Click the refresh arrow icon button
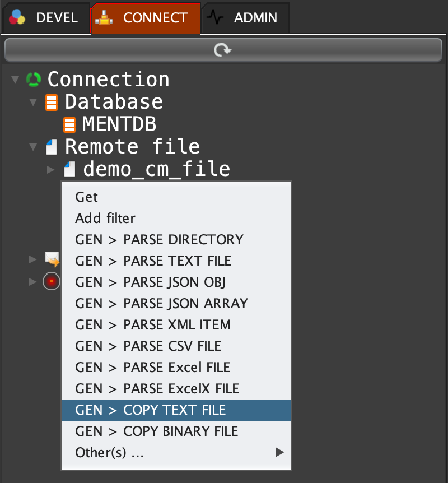This screenshot has width=448, height=483. pos(222,50)
